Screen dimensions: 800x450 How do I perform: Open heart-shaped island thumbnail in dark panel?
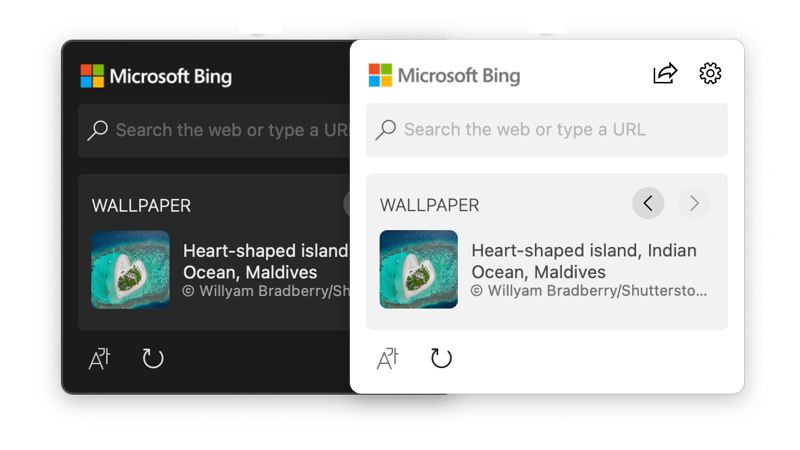pyautogui.click(x=131, y=269)
